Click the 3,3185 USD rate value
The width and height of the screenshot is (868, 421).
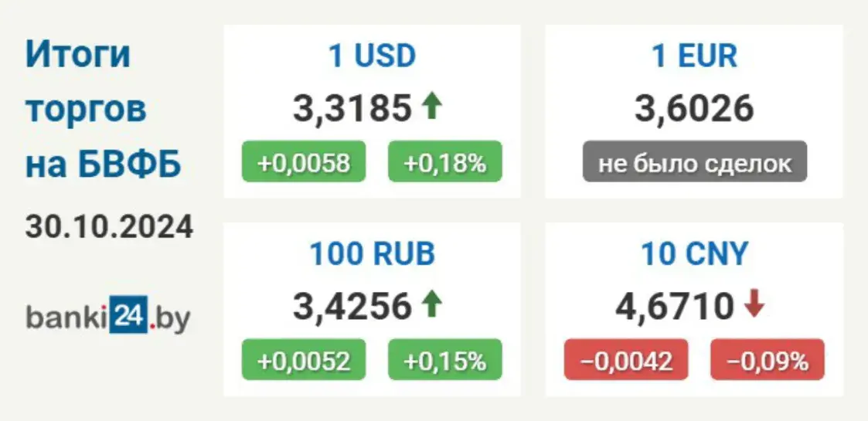(352, 108)
